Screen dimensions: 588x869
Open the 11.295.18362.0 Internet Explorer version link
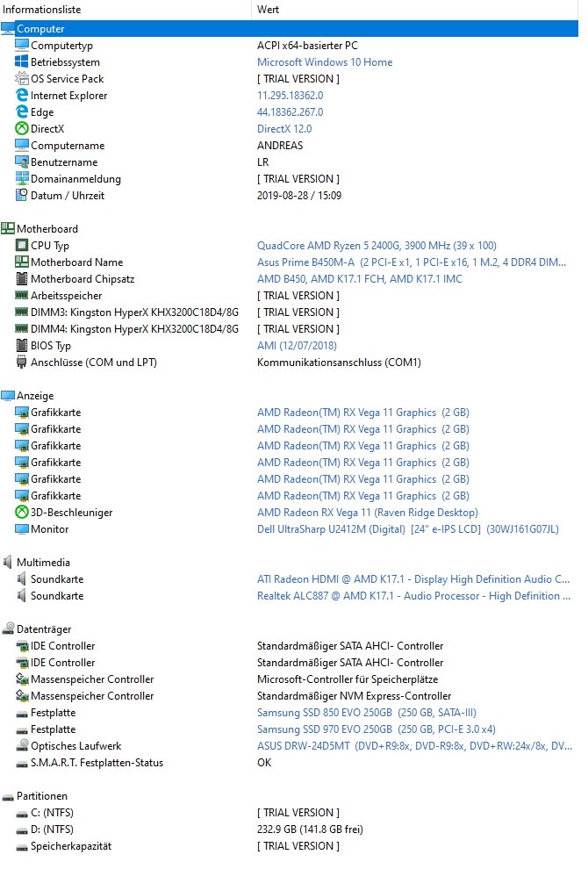290,96
